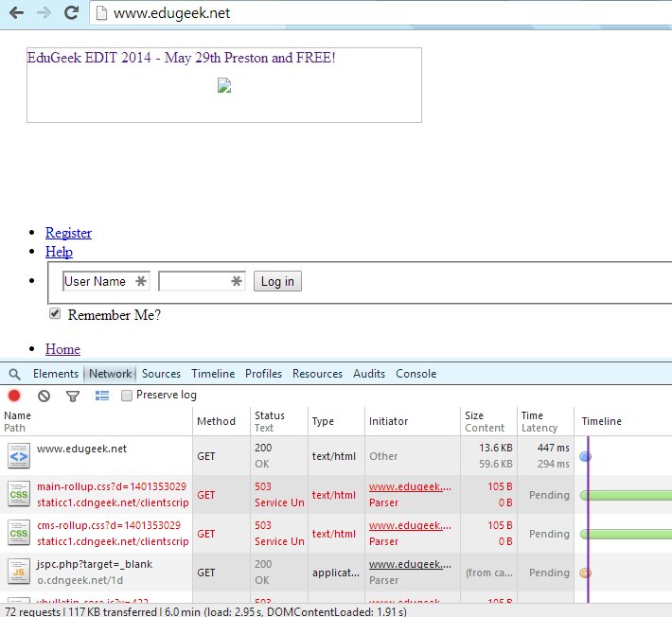The image size is (672, 617).
Task: Click the broken image in the banner
Action: coord(224,86)
